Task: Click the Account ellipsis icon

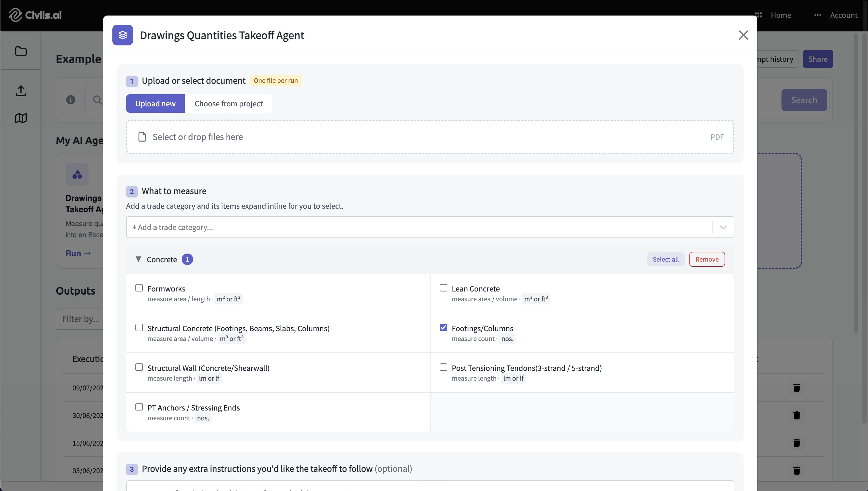Action: click(x=817, y=15)
